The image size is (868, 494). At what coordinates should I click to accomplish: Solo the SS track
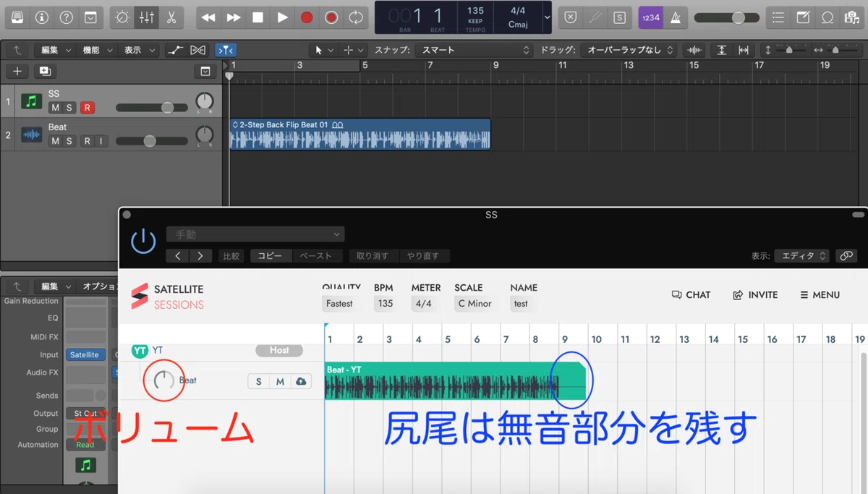tap(69, 108)
